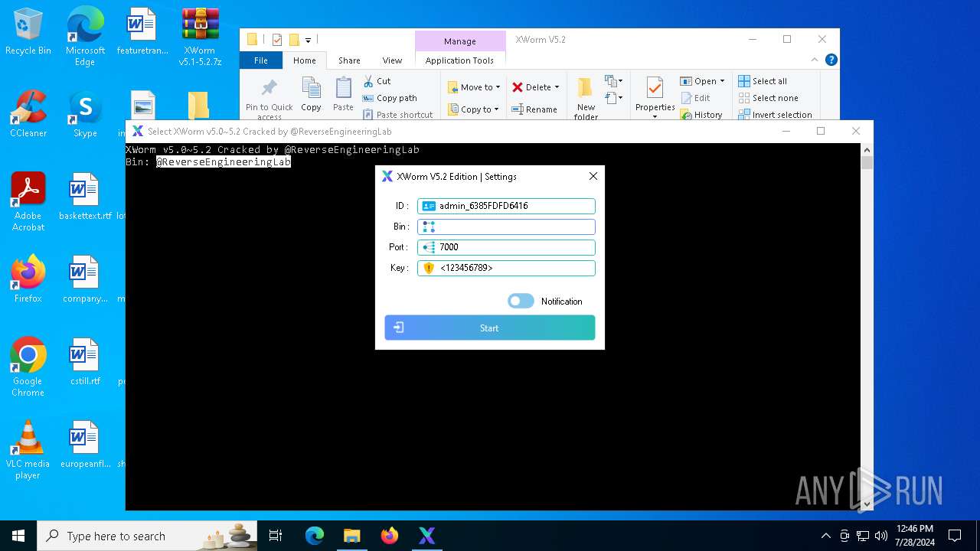Click Copy path in the ribbon
The image size is (980, 551).
390,98
